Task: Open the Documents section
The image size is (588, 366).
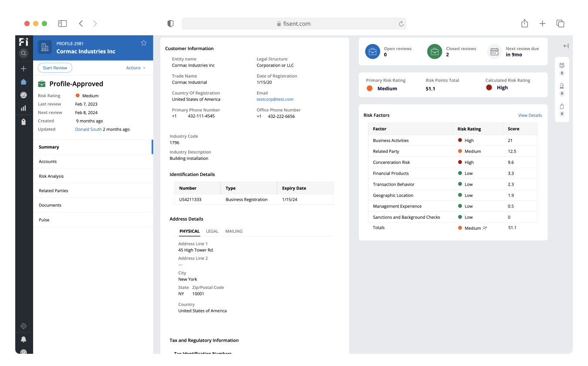Action: pos(93,205)
